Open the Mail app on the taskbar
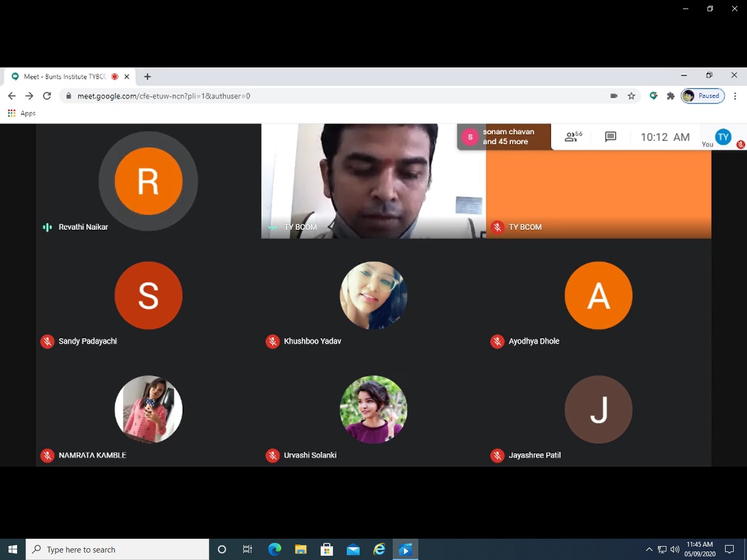 point(353,549)
